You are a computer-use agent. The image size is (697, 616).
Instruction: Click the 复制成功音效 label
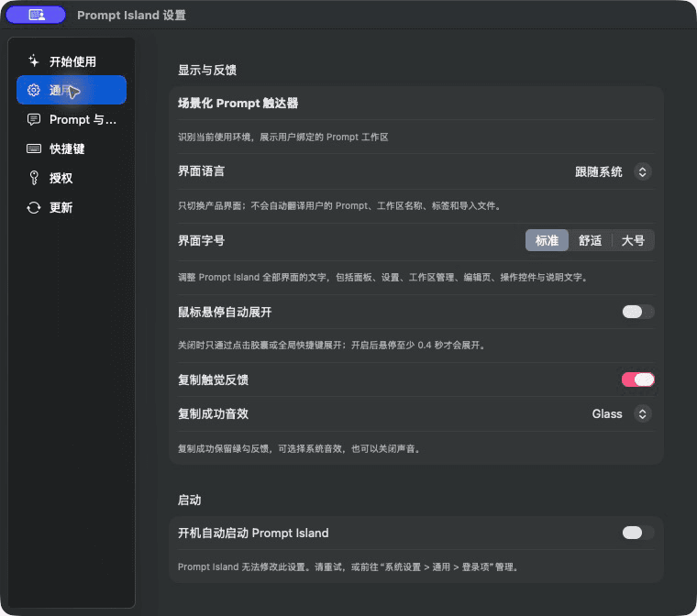[x=213, y=413]
